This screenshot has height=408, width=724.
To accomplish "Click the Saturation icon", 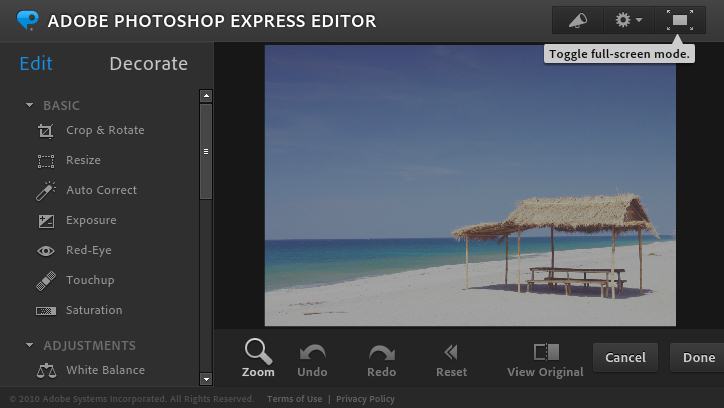I will coord(46,311).
